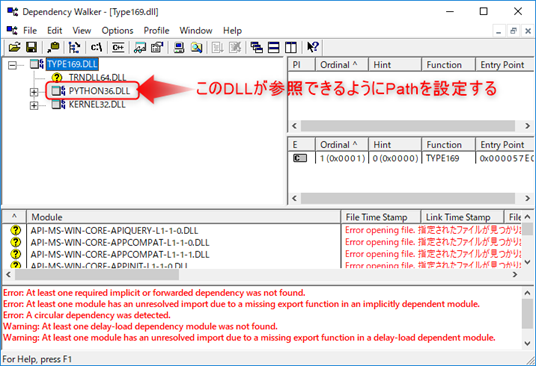Screen dimensions: 536x366
Task: Click question icon of API-MS-WIN-CORE-APIQUERY-L1-1-0.DLL row
Action: click(x=16, y=230)
